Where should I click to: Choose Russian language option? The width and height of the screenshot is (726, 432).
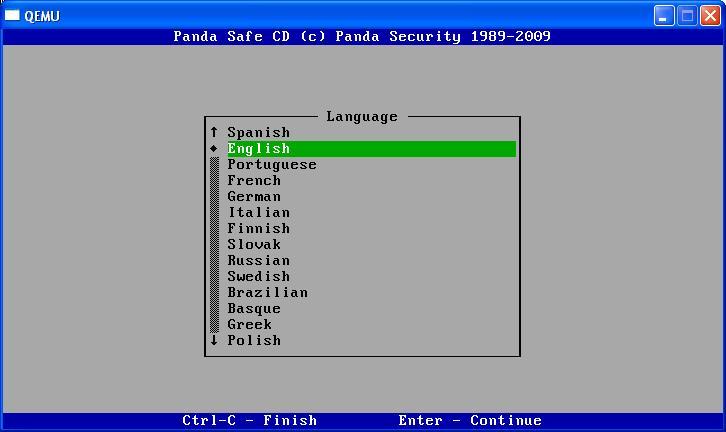258,261
